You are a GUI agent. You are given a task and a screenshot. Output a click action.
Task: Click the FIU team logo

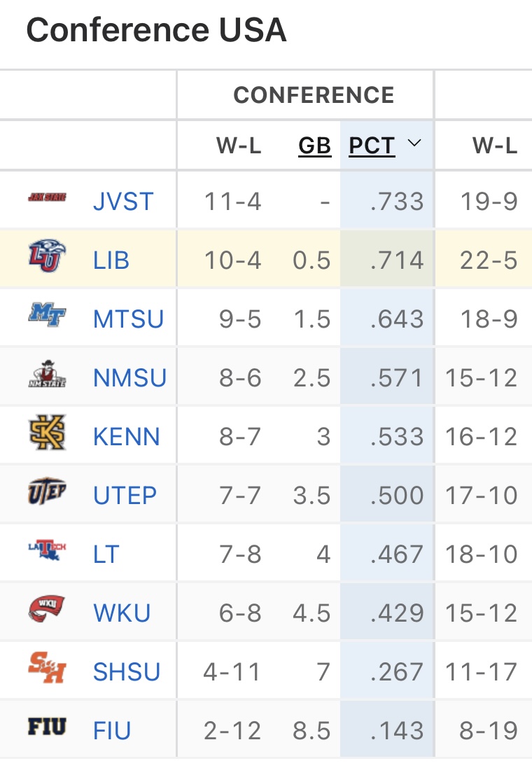pyautogui.click(x=47, y=727)
